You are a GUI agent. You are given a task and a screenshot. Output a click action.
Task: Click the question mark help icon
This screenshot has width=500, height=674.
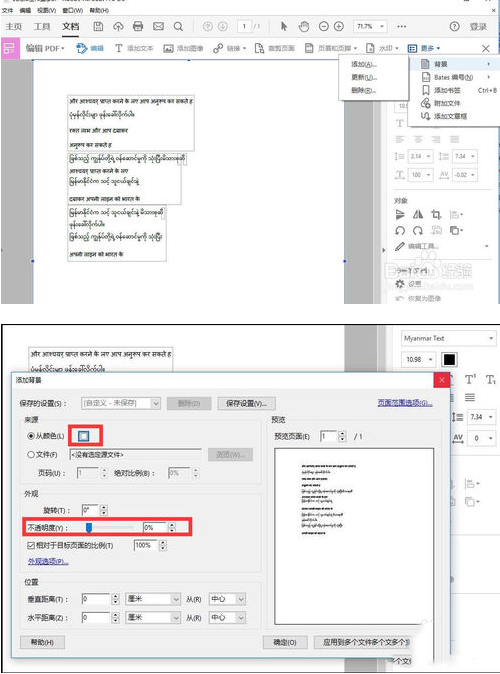454,27
